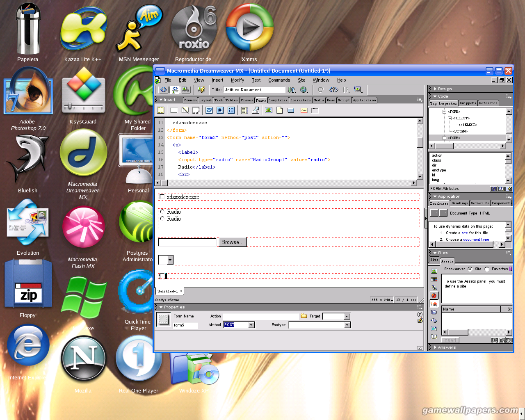Open the Site menu

click(x=301, y=80)
